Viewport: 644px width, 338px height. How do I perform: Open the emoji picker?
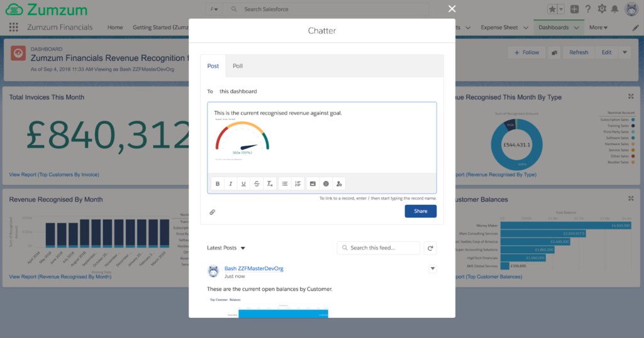click(326, 184)
